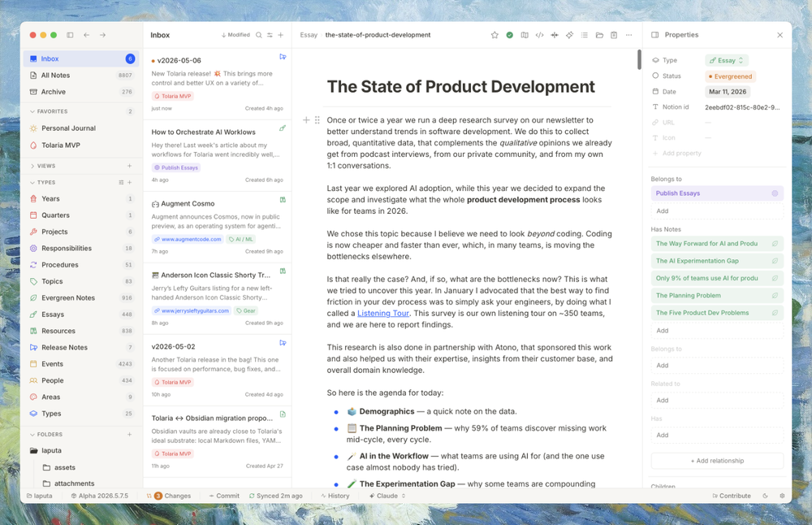Change the Evergreen status value
The width and height of the screenshot is (812, 525).
point(731,76)
